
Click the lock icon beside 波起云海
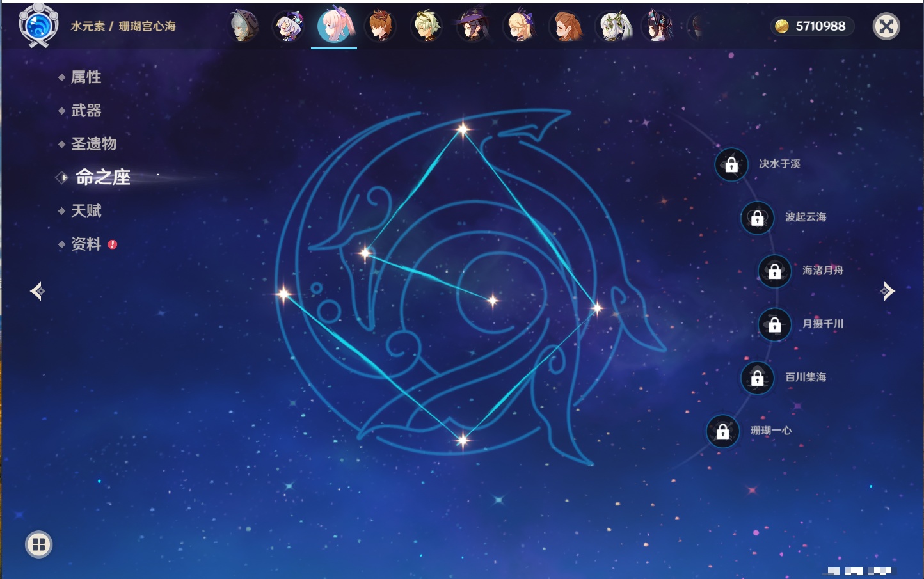[x=757, y=218]
